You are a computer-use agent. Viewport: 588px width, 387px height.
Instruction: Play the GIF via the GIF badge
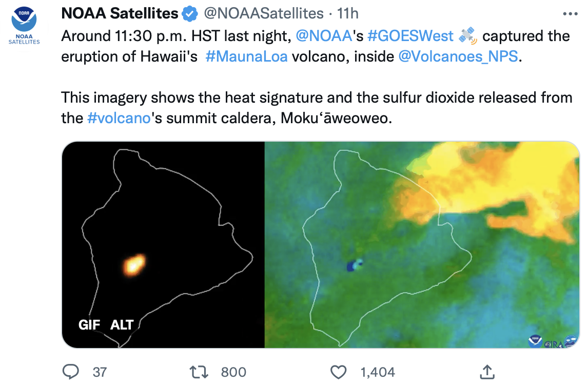89,325
